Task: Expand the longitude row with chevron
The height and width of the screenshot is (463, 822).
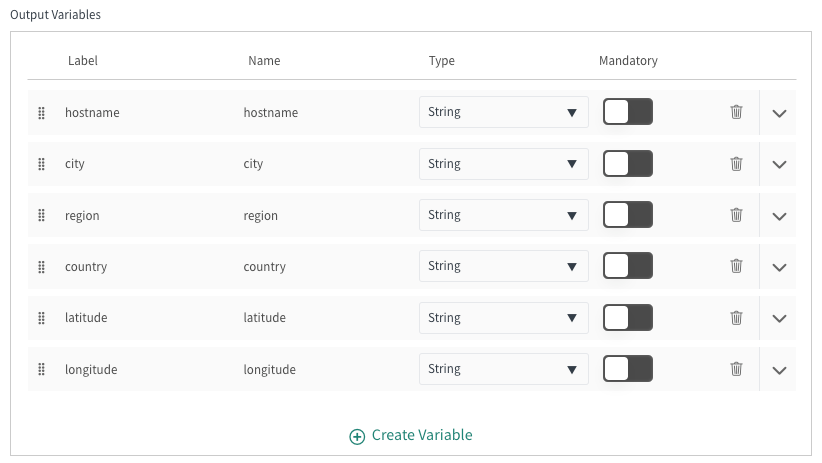Action: click(780, 370)
